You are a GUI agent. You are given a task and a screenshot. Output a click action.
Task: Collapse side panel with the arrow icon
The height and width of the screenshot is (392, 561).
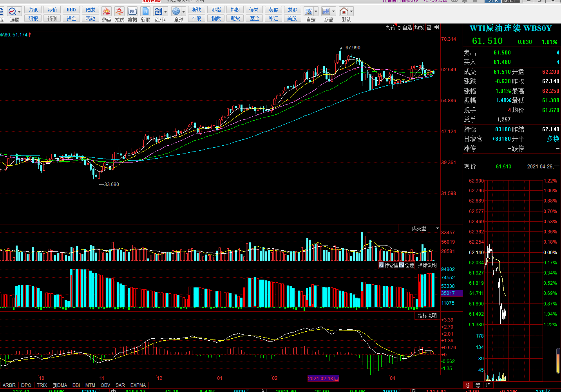(x=437, y=27)
